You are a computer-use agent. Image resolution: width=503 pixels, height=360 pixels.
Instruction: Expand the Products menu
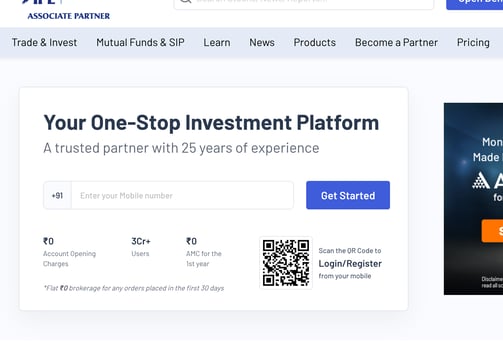tap(315, 42)
